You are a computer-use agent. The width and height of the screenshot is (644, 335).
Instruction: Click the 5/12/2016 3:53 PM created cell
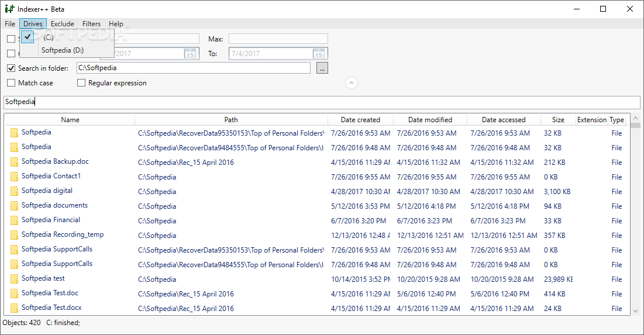(361, 206)
